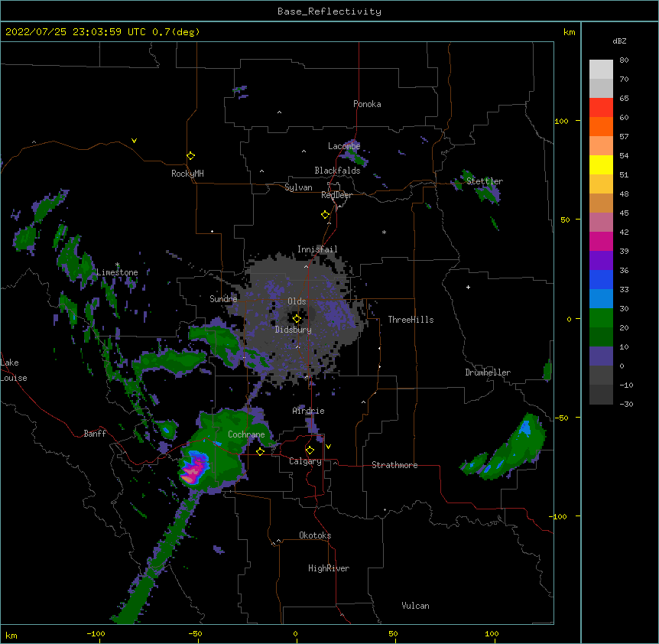Click the Okotoks label
The height and width of the screenshot is (644, 659).
point(315,535)
